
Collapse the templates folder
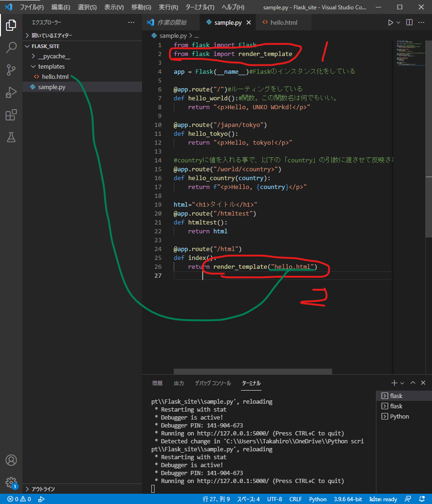[x=51, y=67]
